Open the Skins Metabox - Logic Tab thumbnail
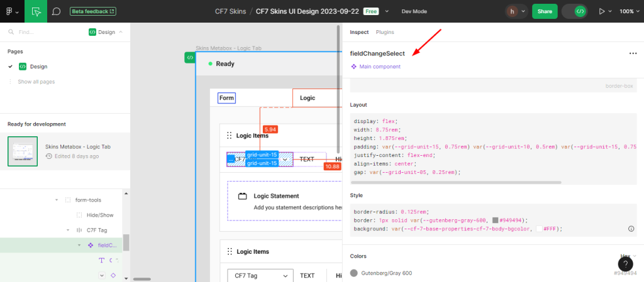 pyautogui.click(x=23, y=151)
